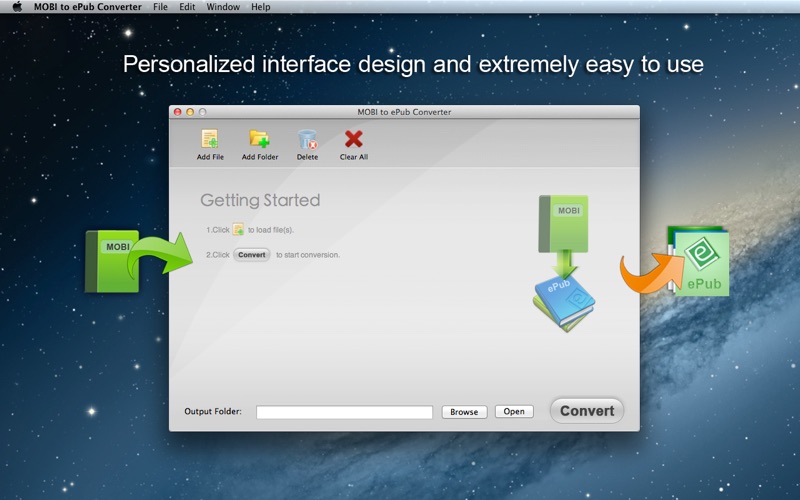Image resolution: width=800 pixels, height=500 pixels.
Task: Click the Add File toolbar icon
Action: pos(210,139)
